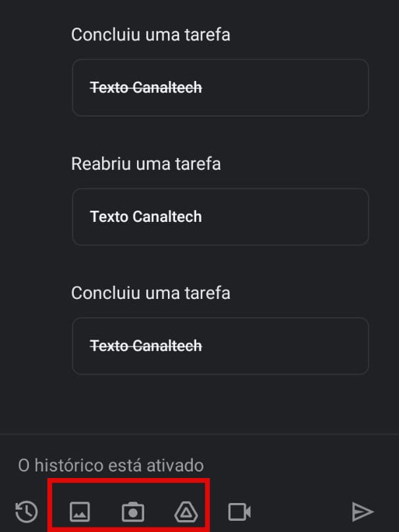Click the unstruck 'Texto Canaltech' bold text
The height and width of the screenshot is (532, 399).
146,217
